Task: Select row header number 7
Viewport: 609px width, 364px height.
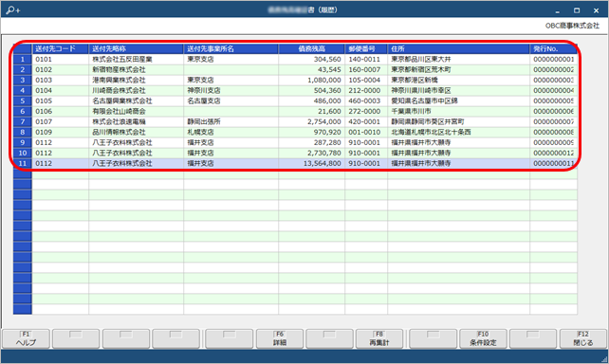Action: click(x=23, y=122)
